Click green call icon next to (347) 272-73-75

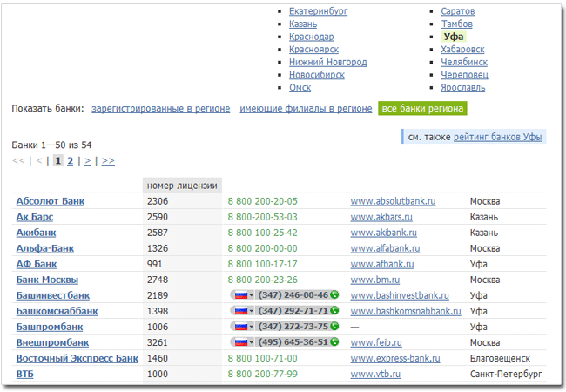334,327
